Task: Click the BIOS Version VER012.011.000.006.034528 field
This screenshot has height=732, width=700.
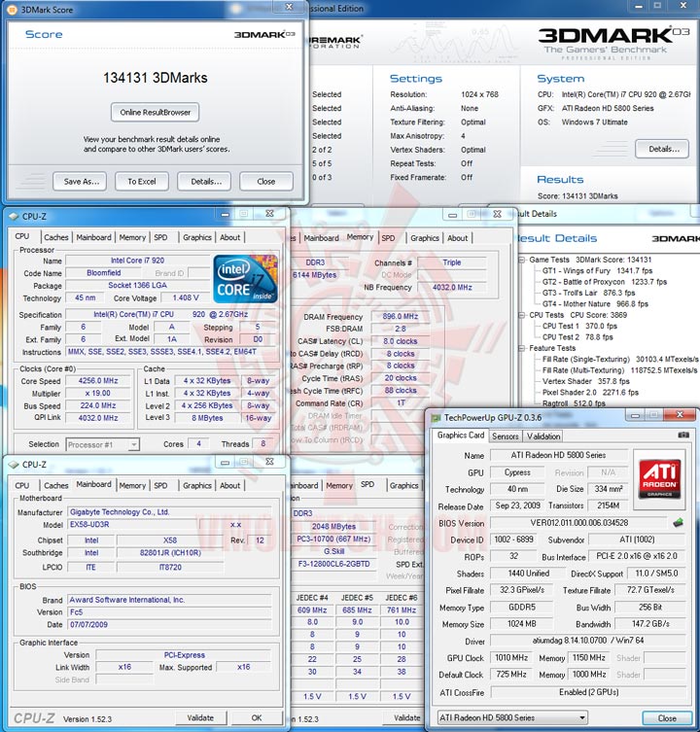Action: (x=579, y=523)
